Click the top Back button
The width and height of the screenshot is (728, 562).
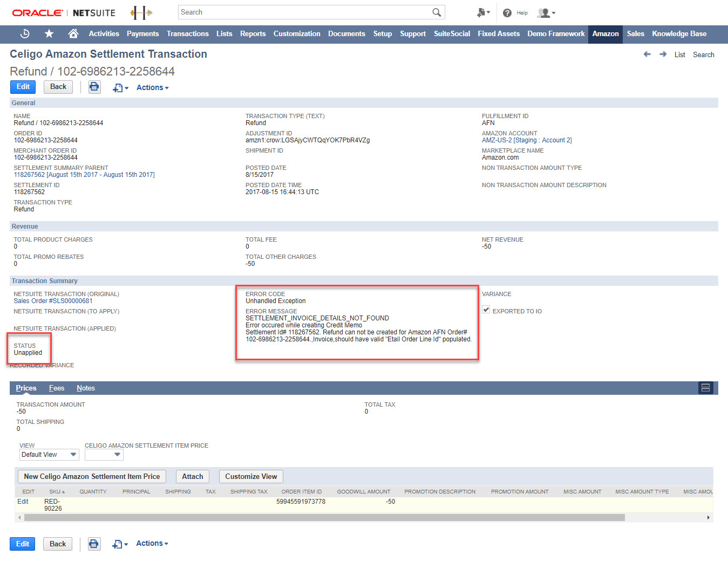click(x=58, y=87)
